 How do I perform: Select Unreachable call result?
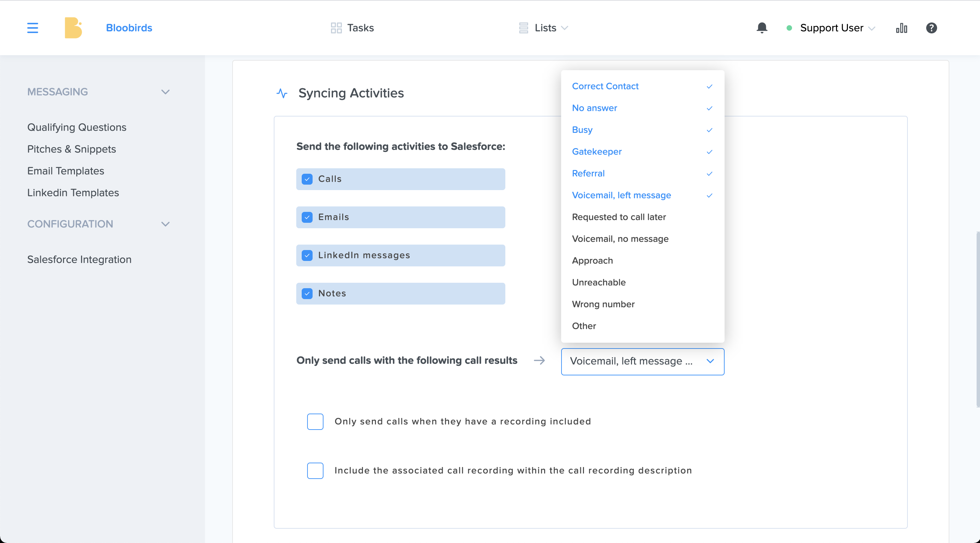[643, 282]
